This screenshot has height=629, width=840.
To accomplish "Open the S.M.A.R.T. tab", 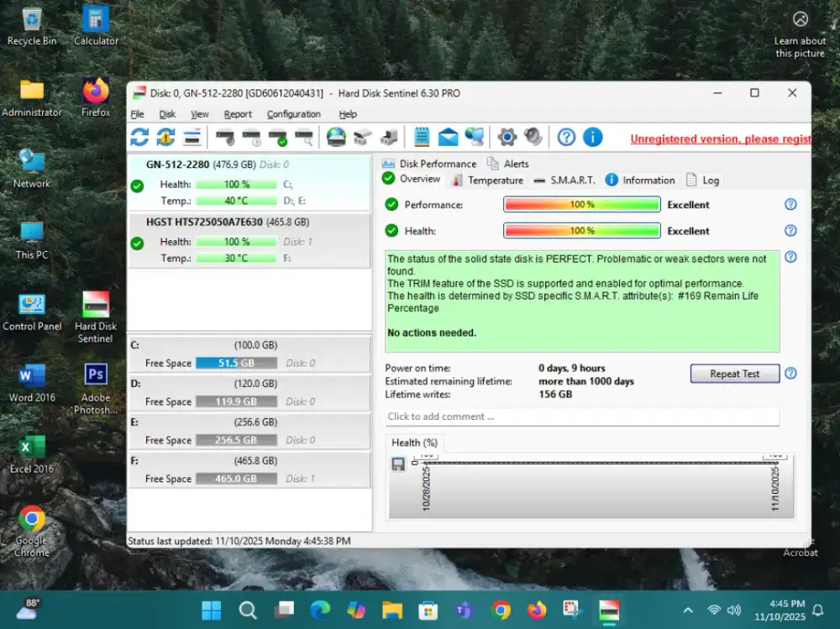I will (x=572, y=180).
